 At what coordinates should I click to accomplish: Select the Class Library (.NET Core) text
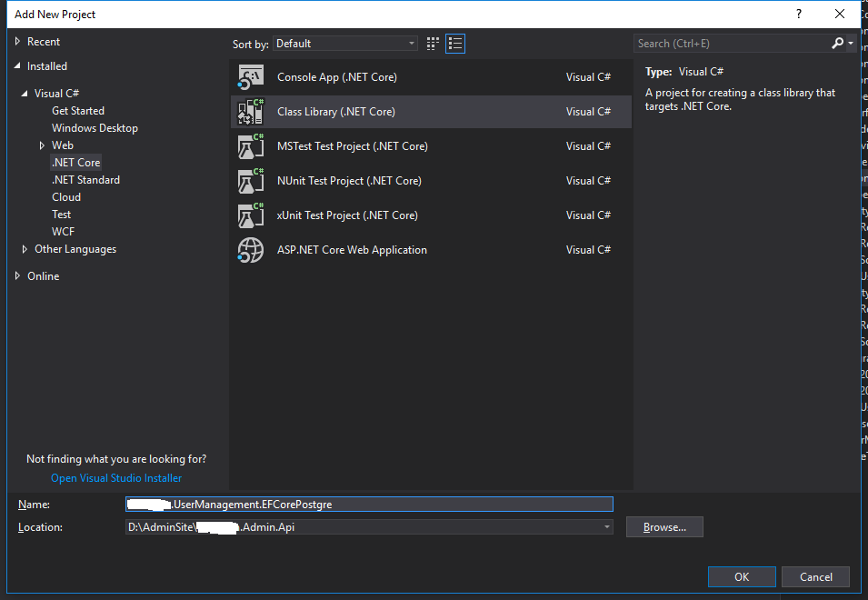point(336,112)
